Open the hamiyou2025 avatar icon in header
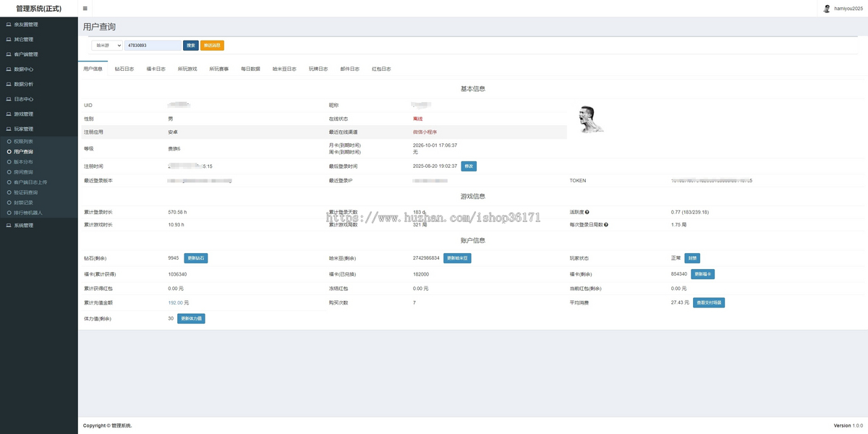 827,9
